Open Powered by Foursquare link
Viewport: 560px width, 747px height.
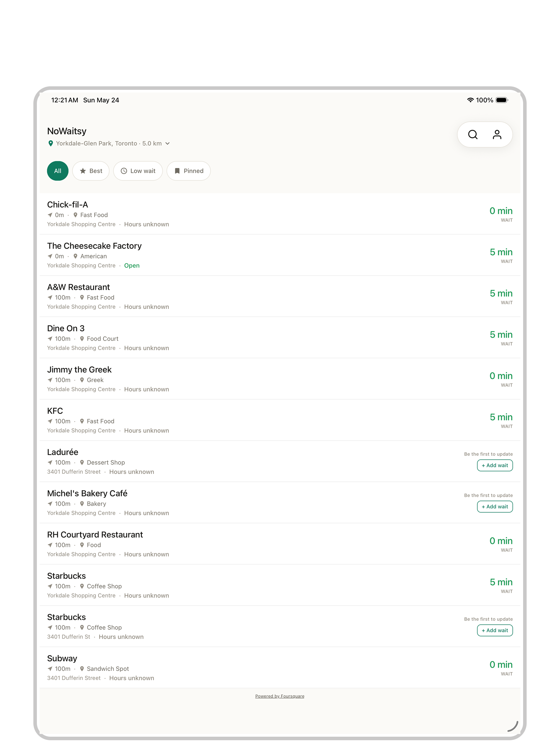tap(279, 696)
